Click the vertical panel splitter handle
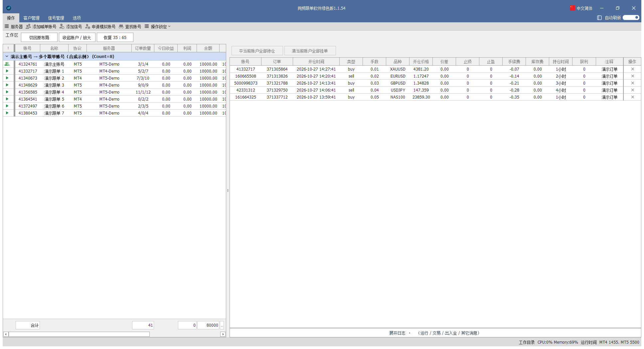 coord(228,190)
